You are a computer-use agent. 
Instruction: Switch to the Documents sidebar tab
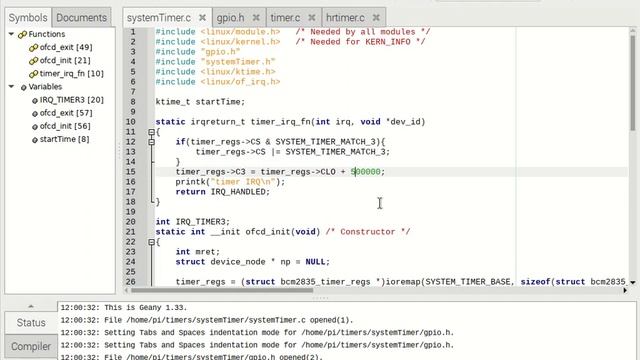coord(81,18)
